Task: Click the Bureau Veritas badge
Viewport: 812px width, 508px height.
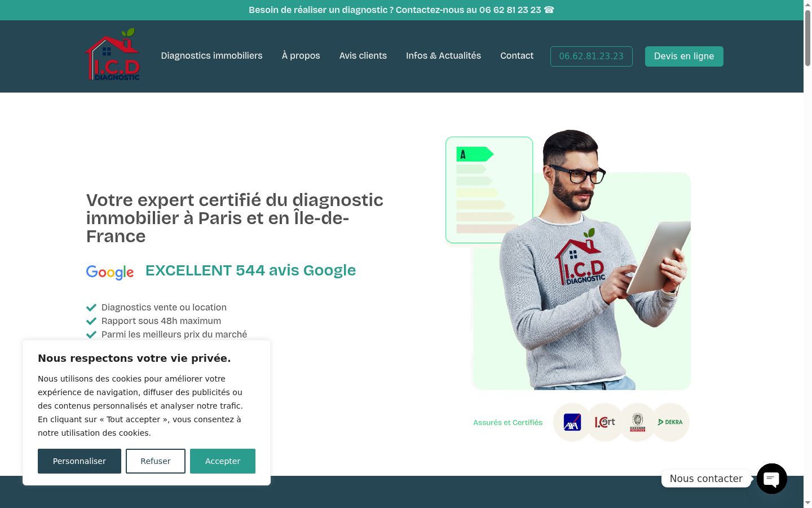Action: 637,422
